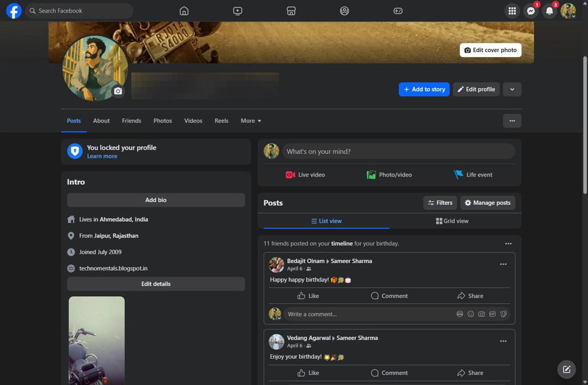The height and width of the screenshot is (385, 588).
Task: Open options on Bedajit Oinam's post
Action: pos(503,264)
